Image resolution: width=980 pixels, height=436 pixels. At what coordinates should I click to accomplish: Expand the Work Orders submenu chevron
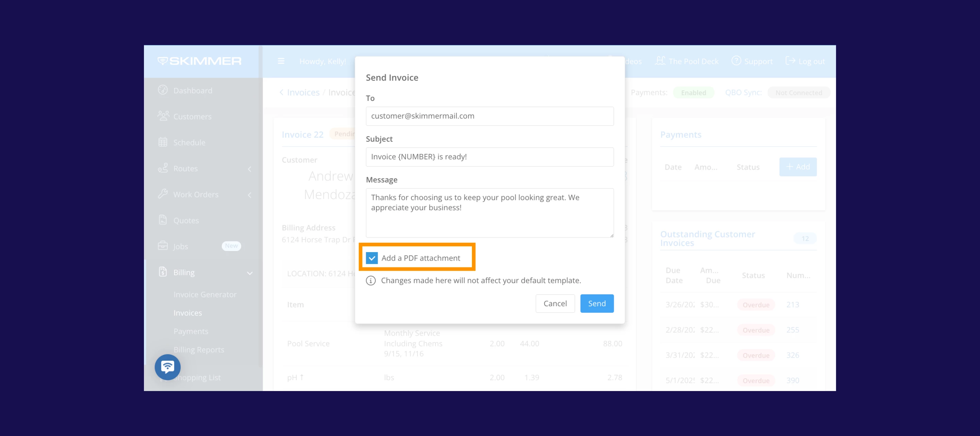pyautogui.click(x=249, y=194)
